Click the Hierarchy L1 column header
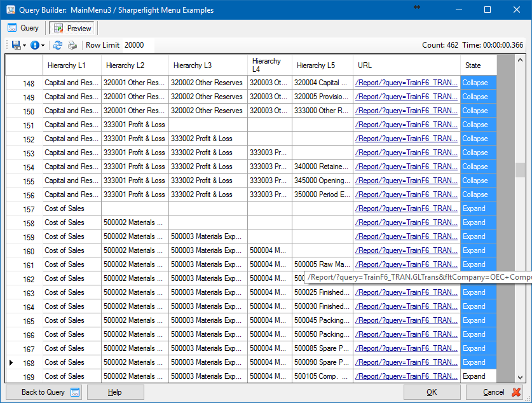The width and height of the screenshot is (532, 403). tap(72, 65)
